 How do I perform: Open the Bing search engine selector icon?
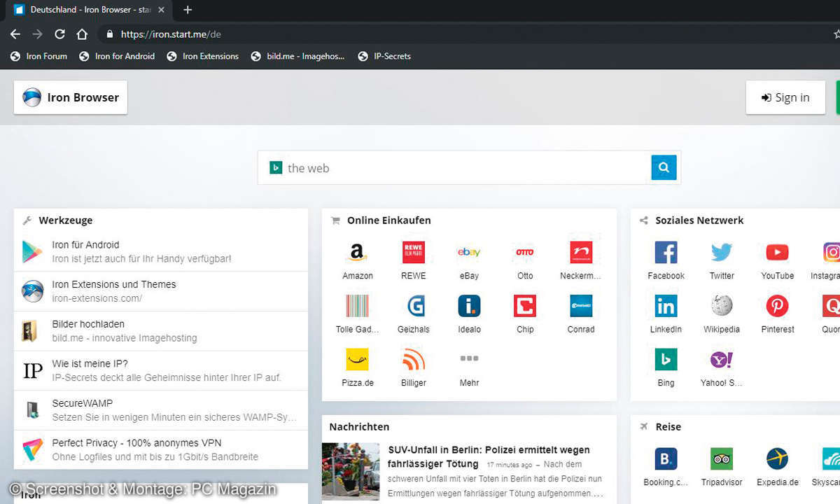(x=276, y=168)
